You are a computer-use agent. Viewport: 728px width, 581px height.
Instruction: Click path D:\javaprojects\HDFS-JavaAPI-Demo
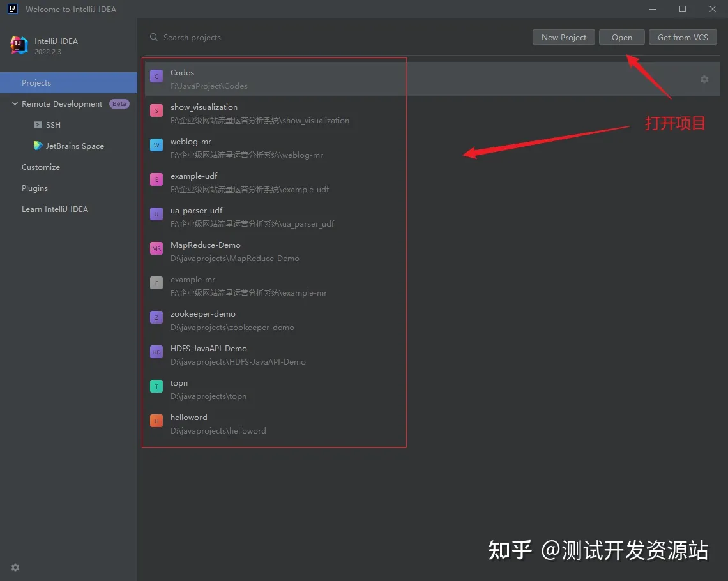pos(238,361)
